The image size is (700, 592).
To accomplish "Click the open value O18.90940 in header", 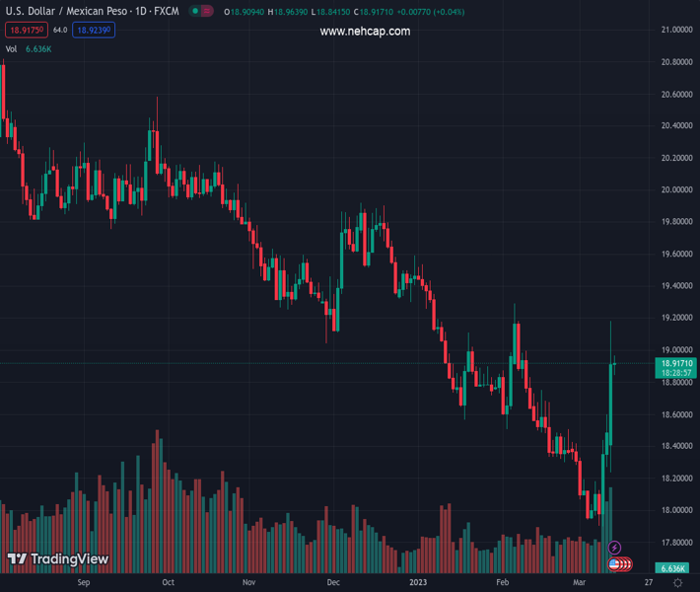I will [244, 12].
